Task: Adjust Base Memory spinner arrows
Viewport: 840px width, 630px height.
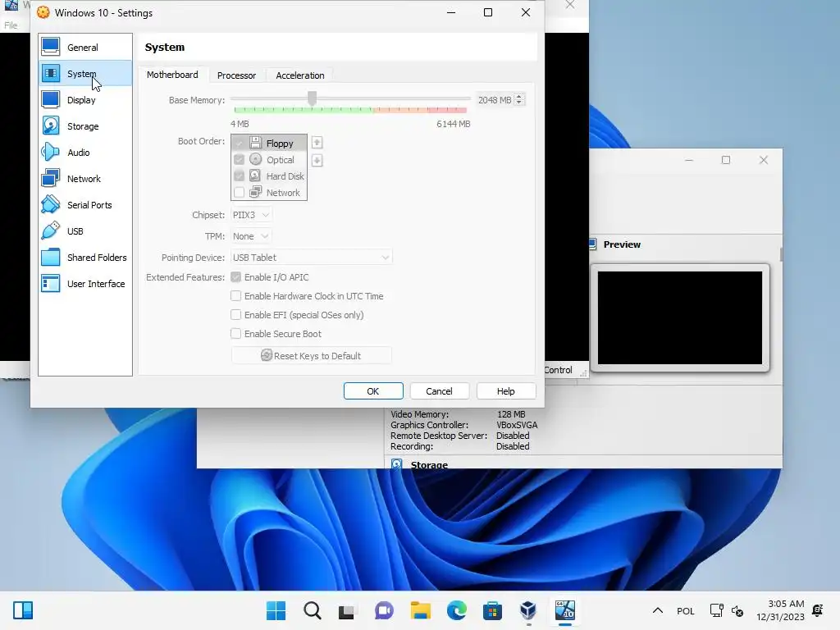Action: coord(518,99)
